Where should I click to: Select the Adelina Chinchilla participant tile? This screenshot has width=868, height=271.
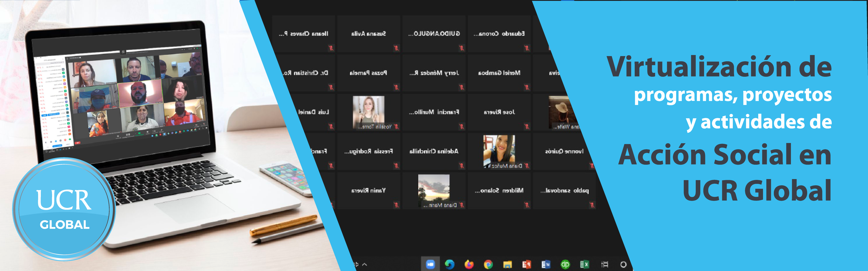coord(434,151)
